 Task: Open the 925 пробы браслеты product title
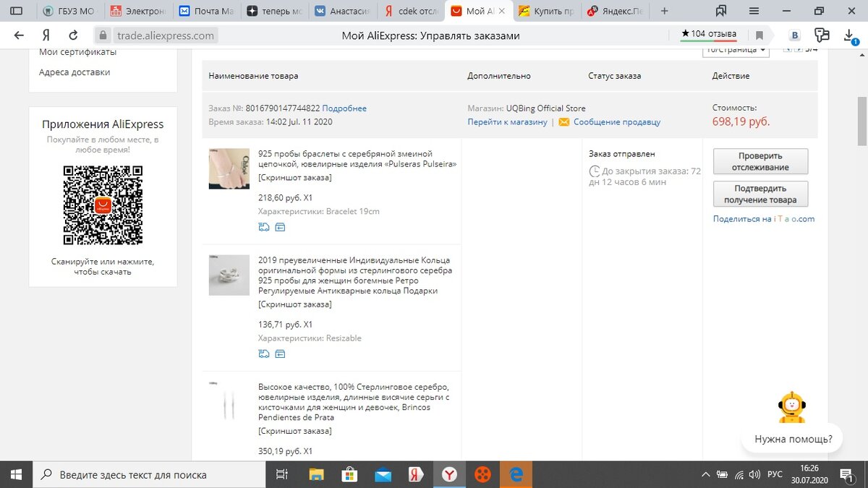click(357, 159)
